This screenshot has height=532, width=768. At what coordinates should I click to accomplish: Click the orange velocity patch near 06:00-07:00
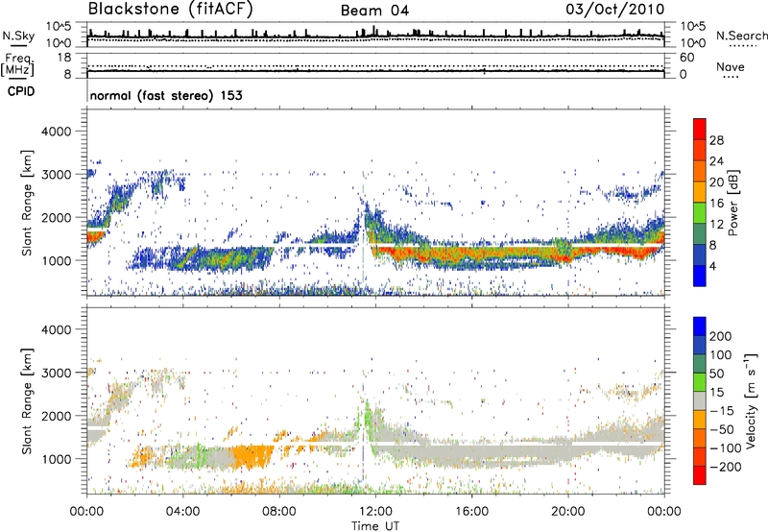[251, 456]
